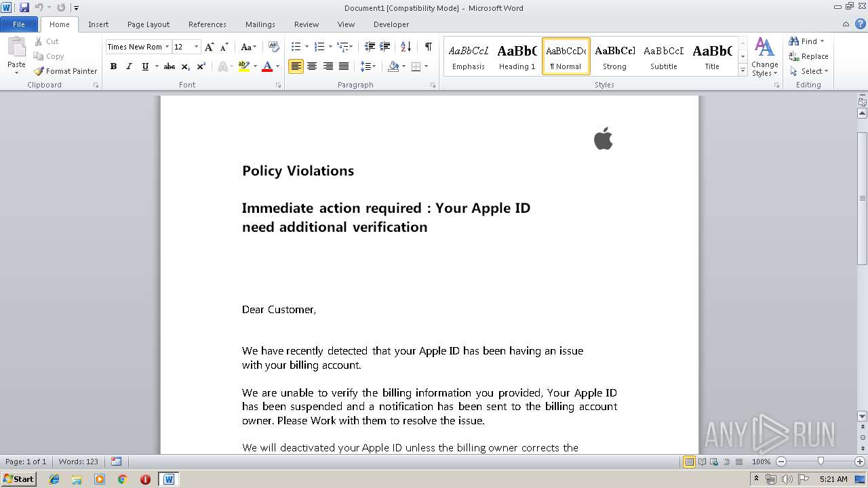The height and width of the screenshot is (488, 868).
Task: Switch to Full Screen Reading view
Action: pyautogui.click(x=702, y=462)
